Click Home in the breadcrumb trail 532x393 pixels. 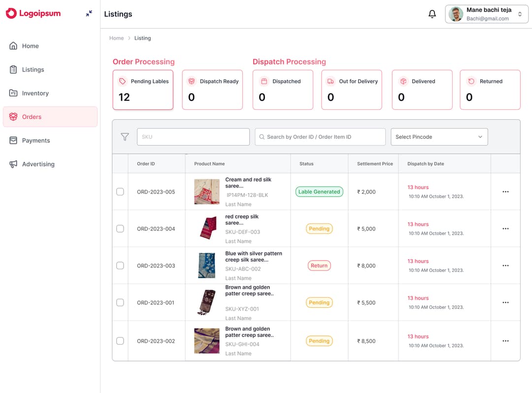coord(116,38)
